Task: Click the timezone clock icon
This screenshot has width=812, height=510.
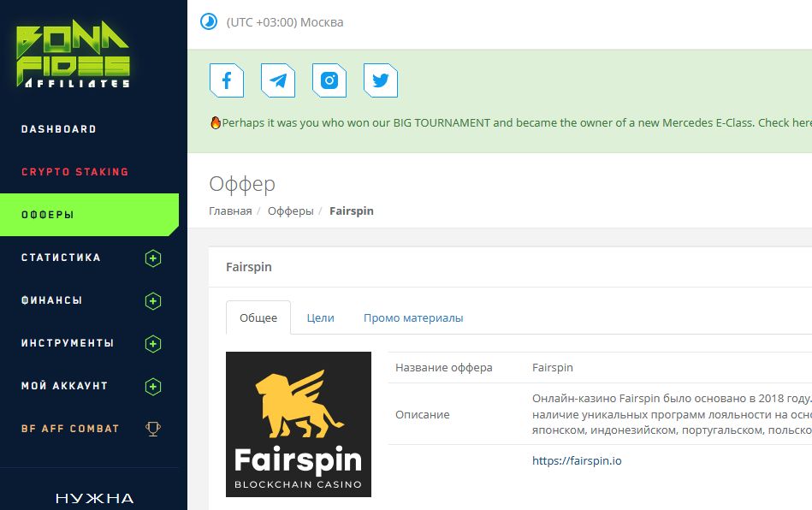Action: pyautogui.click(x=209, y=21)
